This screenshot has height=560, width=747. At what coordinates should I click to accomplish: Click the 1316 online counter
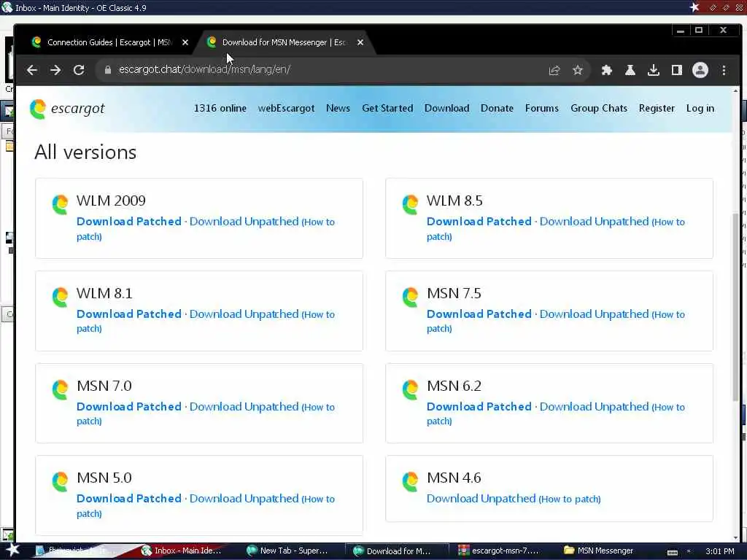point(220,109)
